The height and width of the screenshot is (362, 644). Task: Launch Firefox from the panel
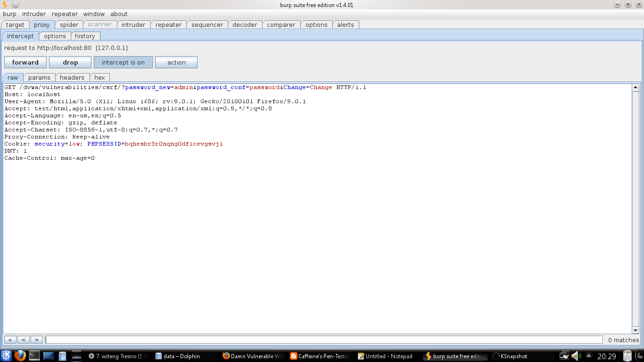[20, 356]
